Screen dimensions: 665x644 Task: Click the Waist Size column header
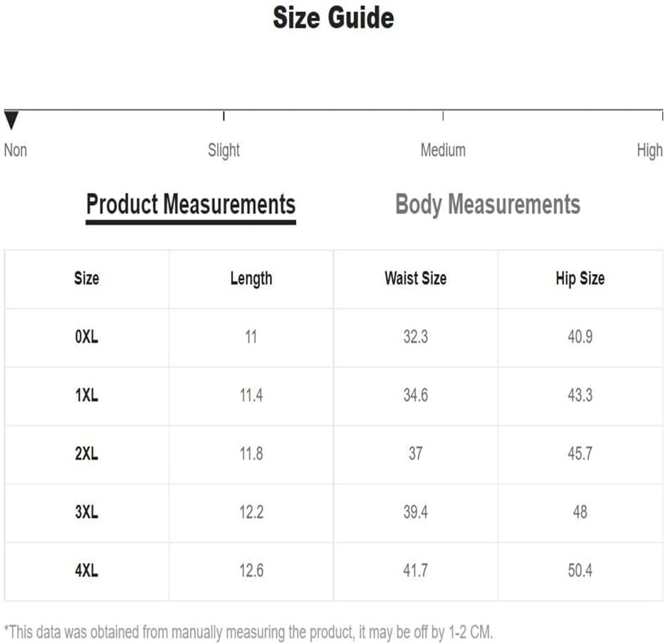[416, 278]
